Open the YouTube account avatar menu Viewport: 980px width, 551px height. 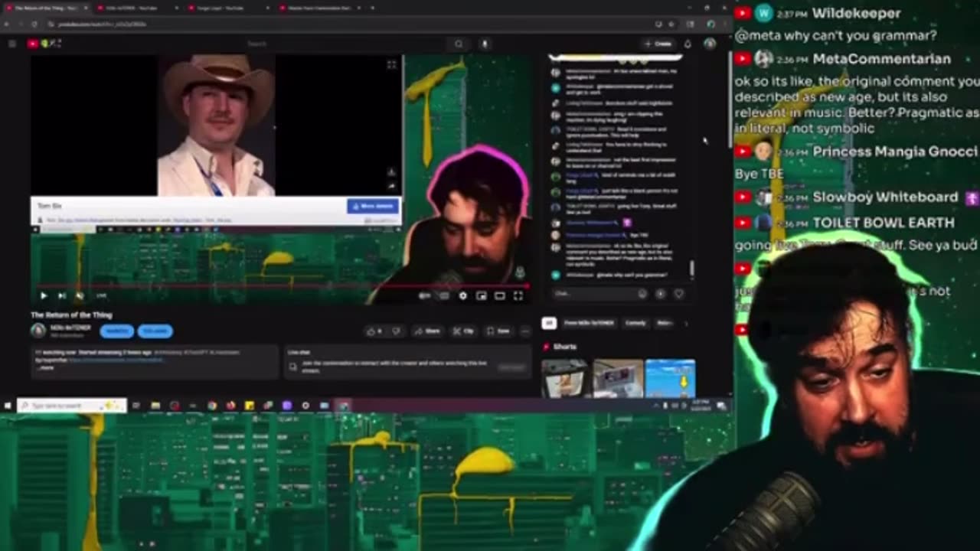click(x=710, y=44)
